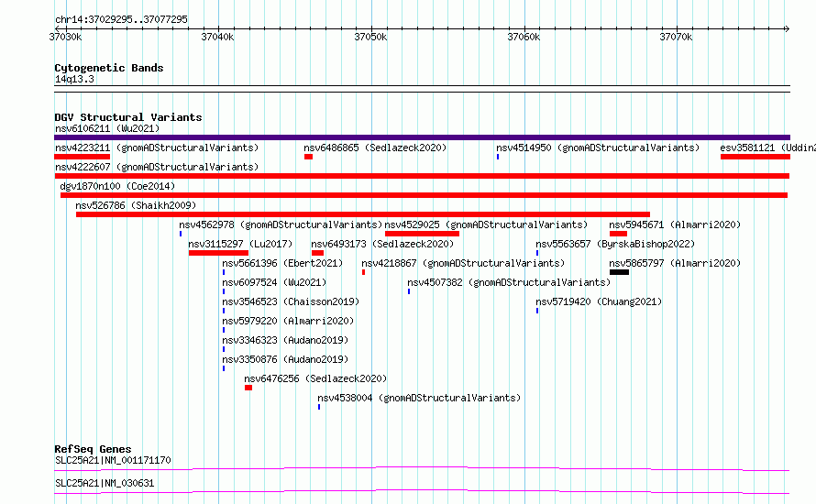
Task: Open nsv5979220 (Almarri2020) label
Action: 288,321
